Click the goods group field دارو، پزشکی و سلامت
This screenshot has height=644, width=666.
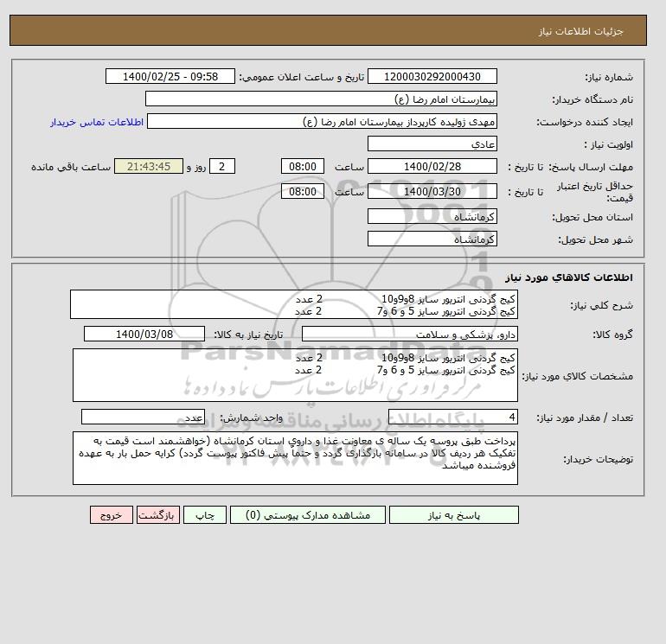pyautogui.click(x=409, y=334)
